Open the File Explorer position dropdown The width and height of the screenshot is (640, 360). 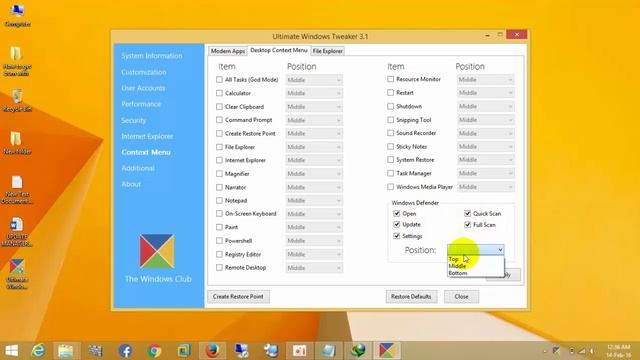click(x=314, y=147)
